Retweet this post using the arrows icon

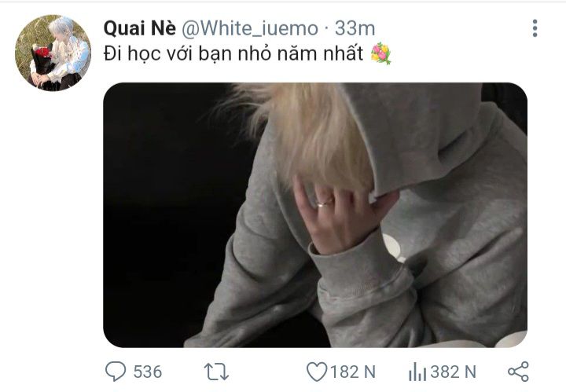click(x=216, y=372)
